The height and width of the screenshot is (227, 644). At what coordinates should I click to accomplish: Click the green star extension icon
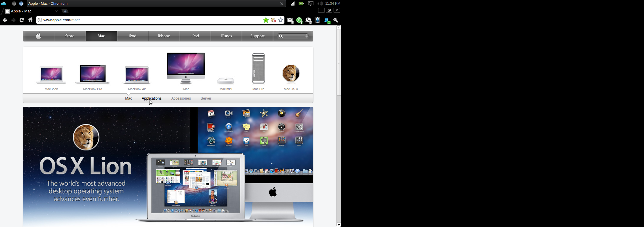(x=266, y=20)
